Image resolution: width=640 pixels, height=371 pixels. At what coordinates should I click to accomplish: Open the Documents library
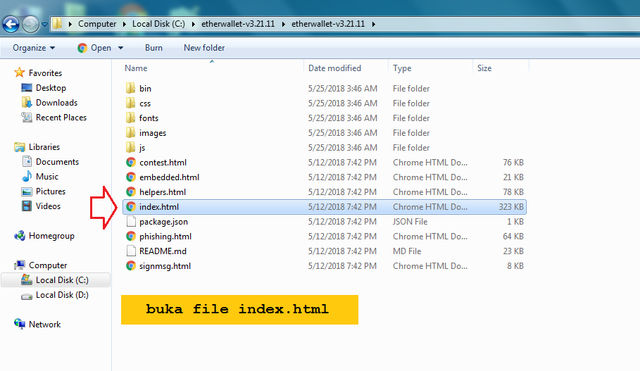click(57, 162)
